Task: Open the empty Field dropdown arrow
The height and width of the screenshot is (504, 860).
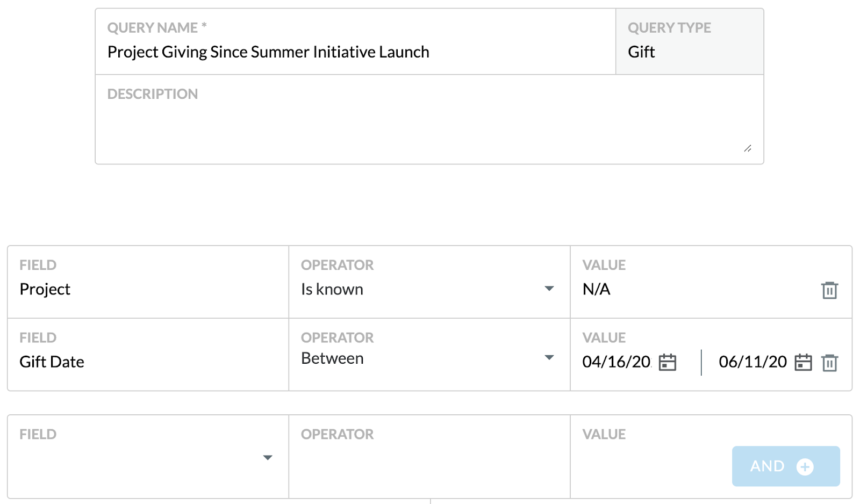Action: [268, 458]
